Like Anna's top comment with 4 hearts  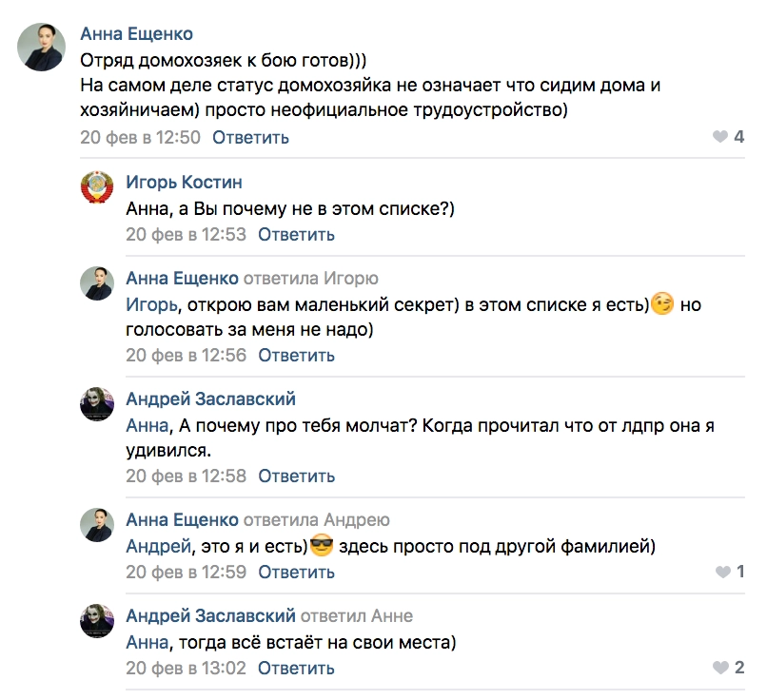(x=720, y=137)
